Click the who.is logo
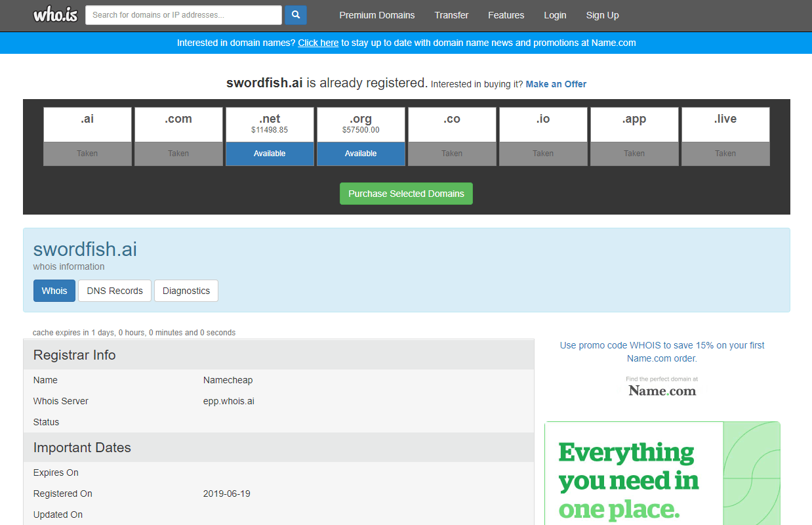The height and width of the screenshot is (525, 812). point(55,14)
